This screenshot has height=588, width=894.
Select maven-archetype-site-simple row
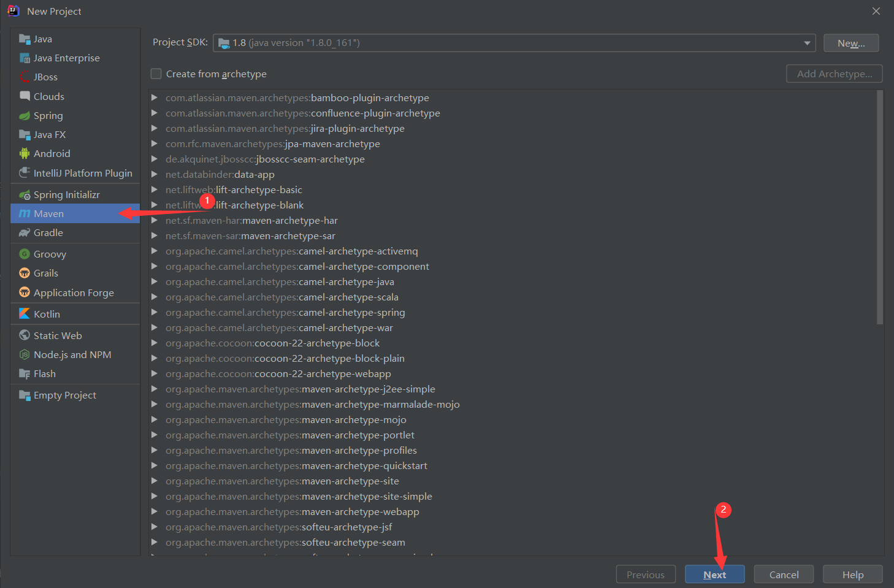(x=513, y=496)
